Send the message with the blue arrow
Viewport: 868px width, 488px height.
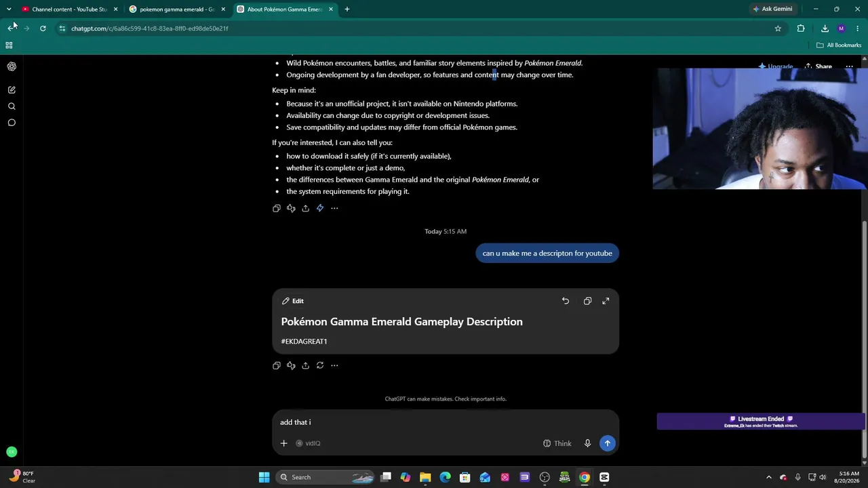click(607, 443)
